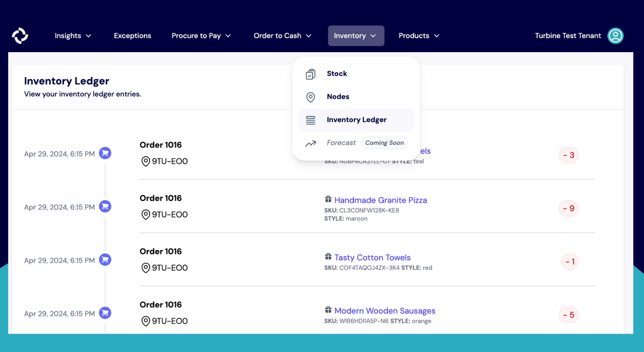Click the Forecast trend arrow icon

click(311, 143)
